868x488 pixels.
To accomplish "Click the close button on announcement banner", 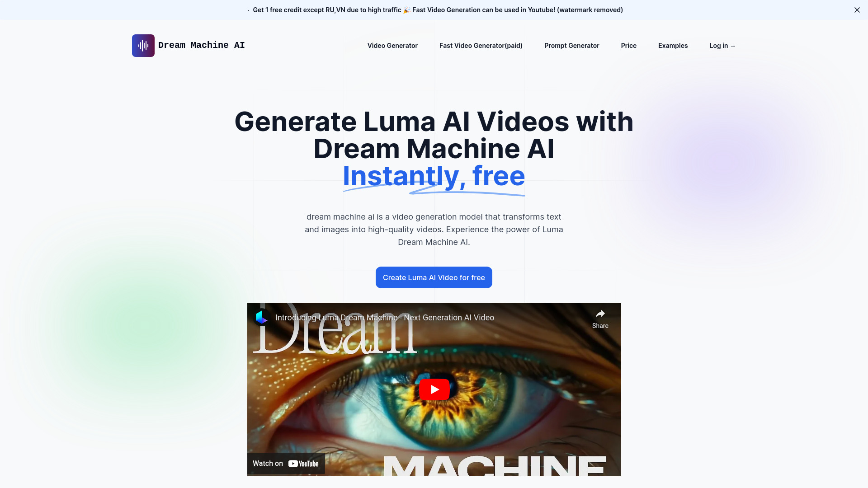I will (x=857, y=9).
